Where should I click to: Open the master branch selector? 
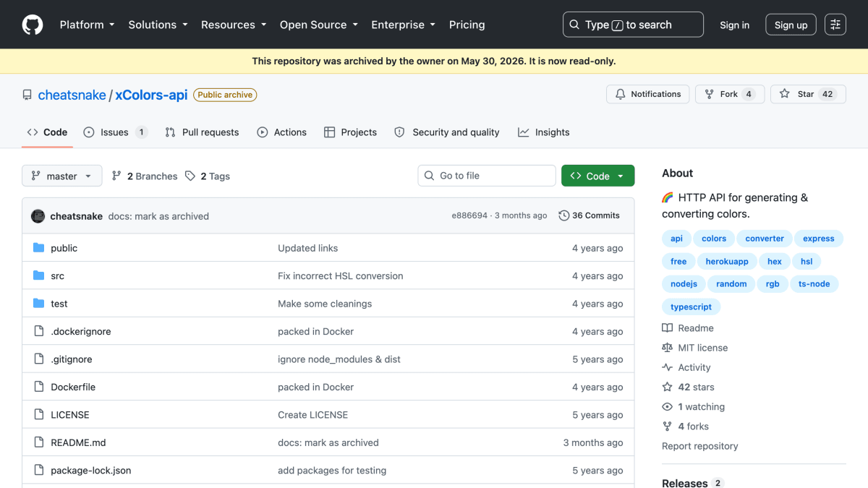62,176
